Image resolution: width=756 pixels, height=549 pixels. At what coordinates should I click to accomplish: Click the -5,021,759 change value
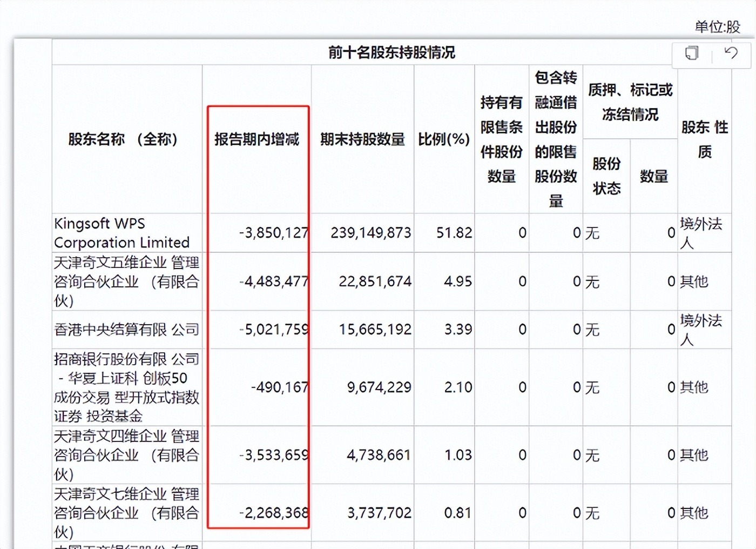(274, 329)
